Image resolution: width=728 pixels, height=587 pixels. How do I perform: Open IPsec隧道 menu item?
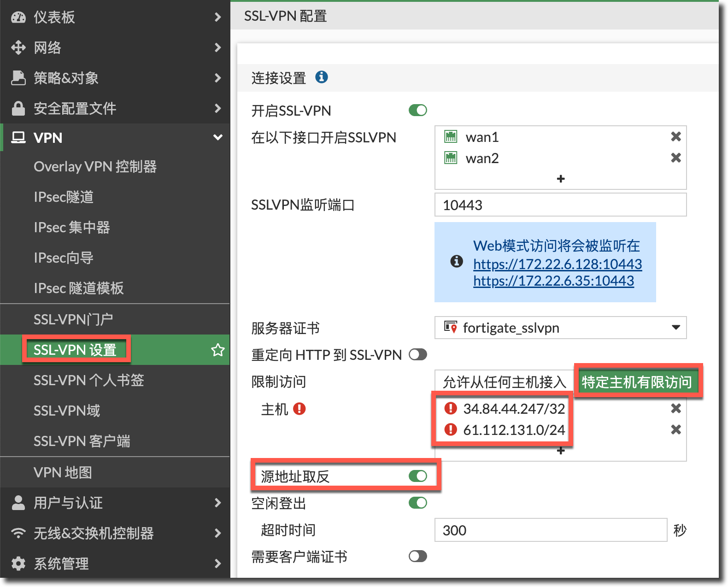coord(115,197)
